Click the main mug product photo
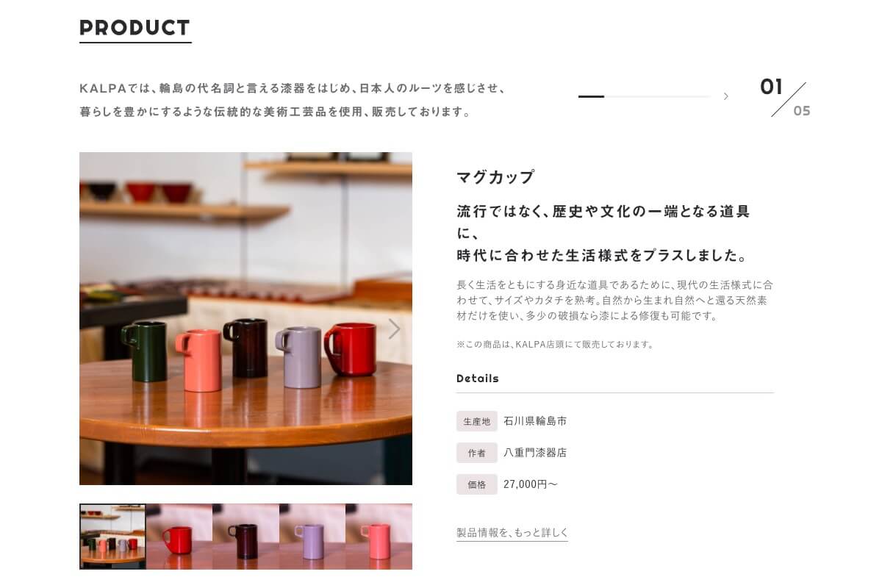The width and height of the screenshot is (882, 588). tap(245, 318)
